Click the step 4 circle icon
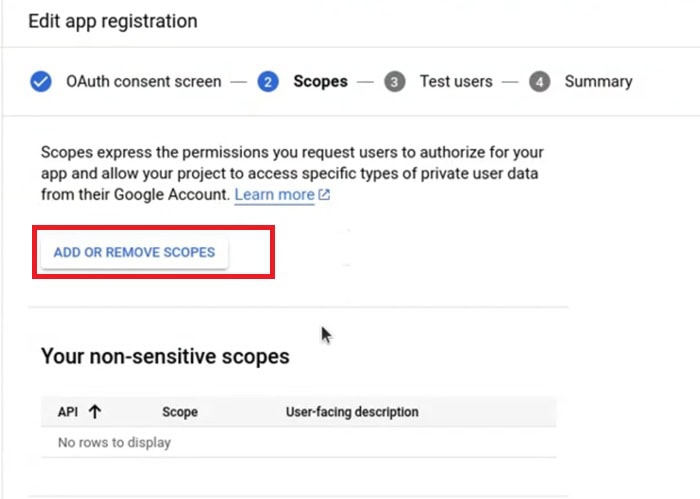 click(540, 82)
